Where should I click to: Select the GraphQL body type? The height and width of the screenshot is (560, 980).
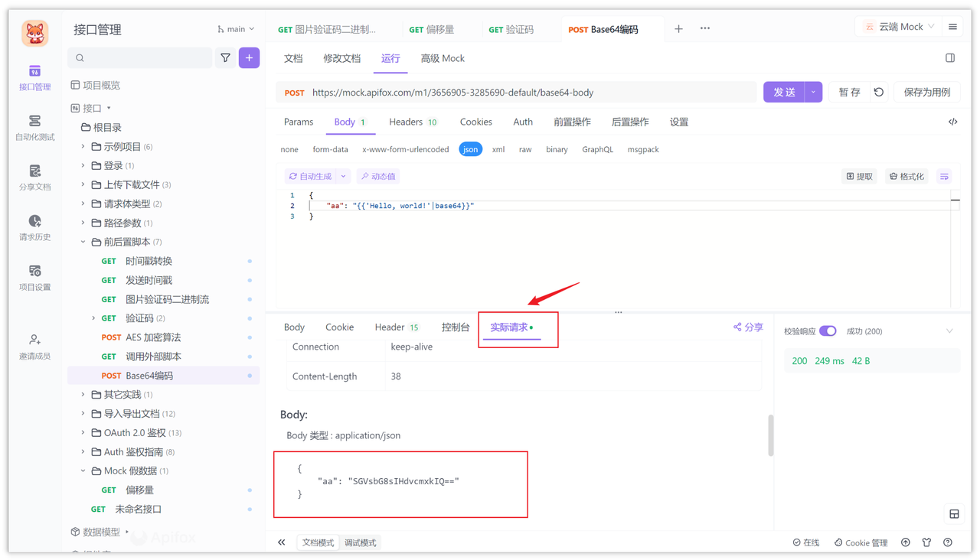click(597, 150)
